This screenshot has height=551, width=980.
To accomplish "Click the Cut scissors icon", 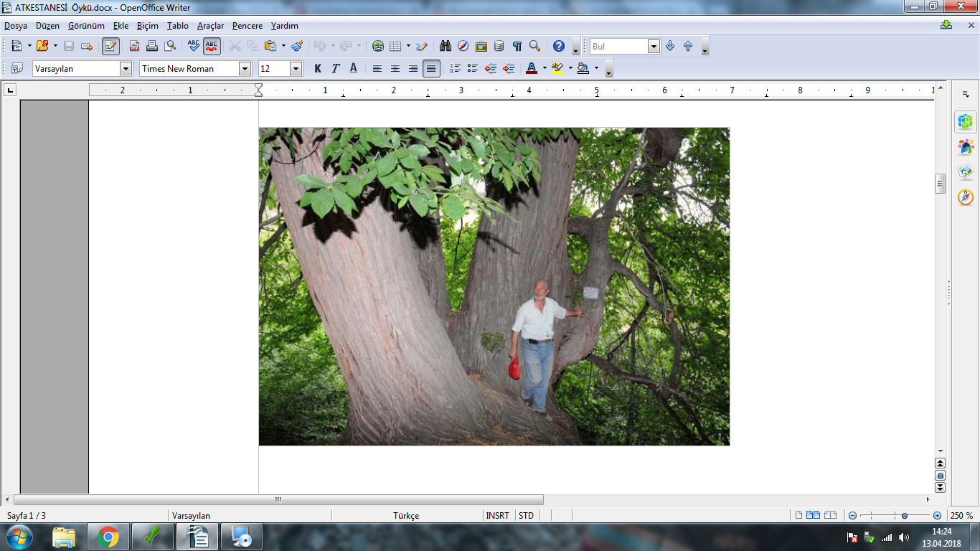I will coord(235,46).
